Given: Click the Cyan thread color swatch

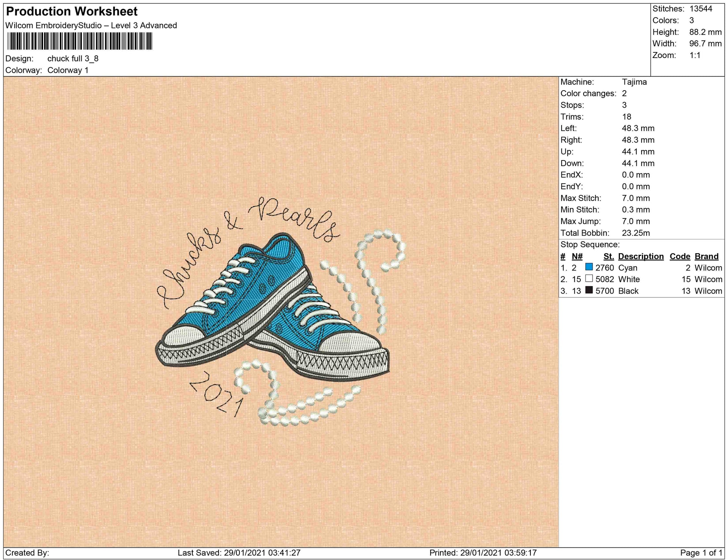Looking at the screenshot, I should (589, 267).
